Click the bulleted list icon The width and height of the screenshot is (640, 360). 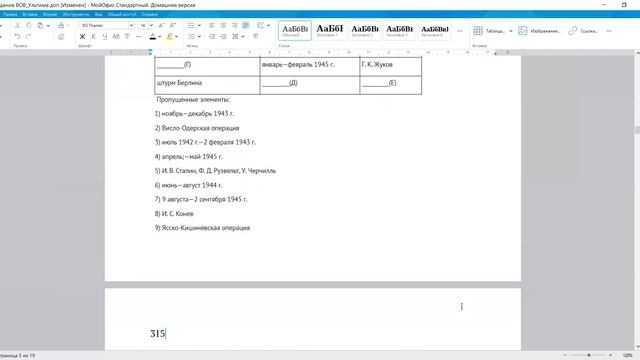[191, 25]
